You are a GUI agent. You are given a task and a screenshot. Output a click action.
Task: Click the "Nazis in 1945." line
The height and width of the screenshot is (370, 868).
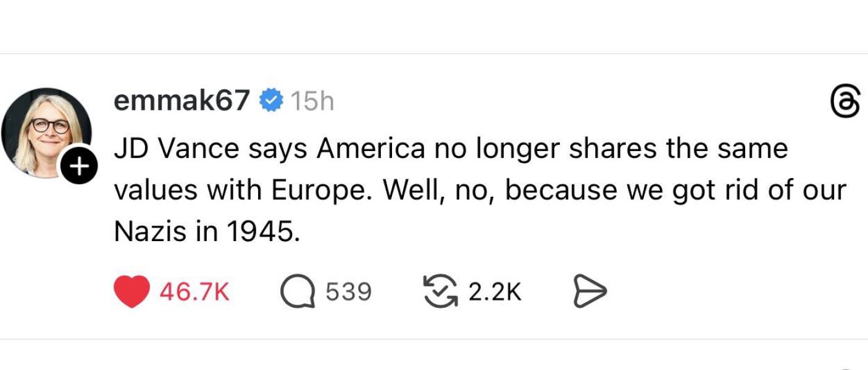point(207,231)
